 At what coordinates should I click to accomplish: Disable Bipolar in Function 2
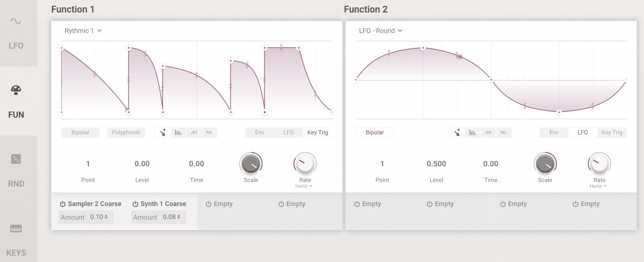(x=375, y=132)
